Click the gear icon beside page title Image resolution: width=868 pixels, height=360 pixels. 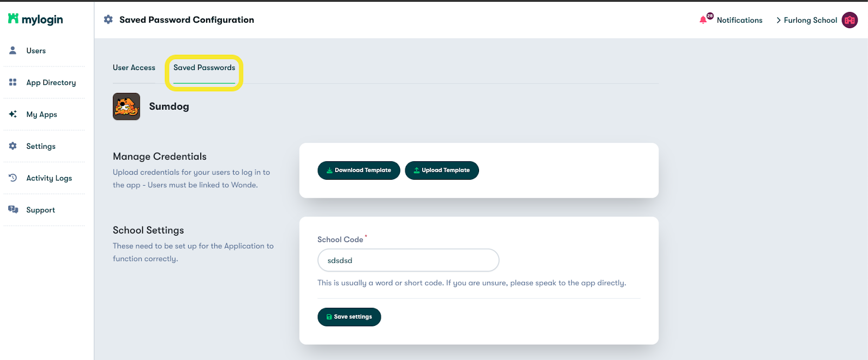pyautogui.click(x=108, y=20)
